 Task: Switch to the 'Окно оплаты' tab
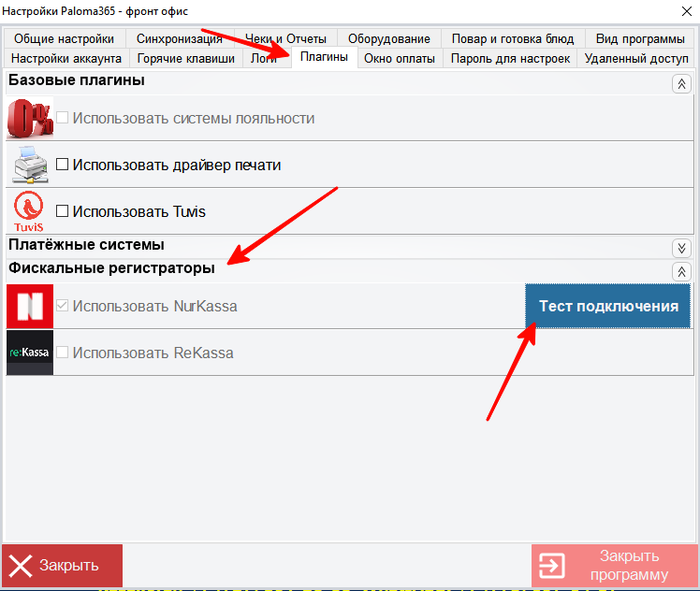click(x=400, y=58)
